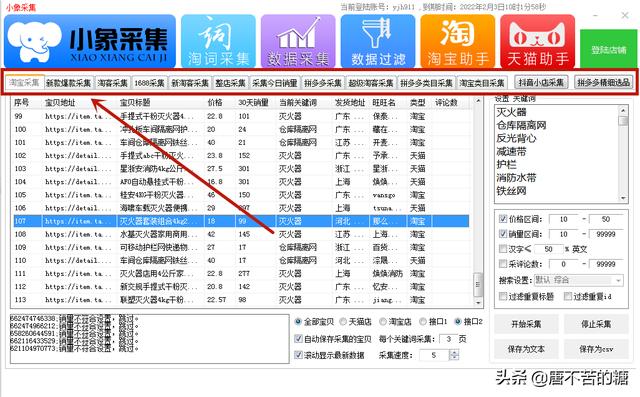Switch to the 淘宝类目采集 tab
Image resolution: width=640 pixels, height=397 pixels.
[x=482, y=83]
